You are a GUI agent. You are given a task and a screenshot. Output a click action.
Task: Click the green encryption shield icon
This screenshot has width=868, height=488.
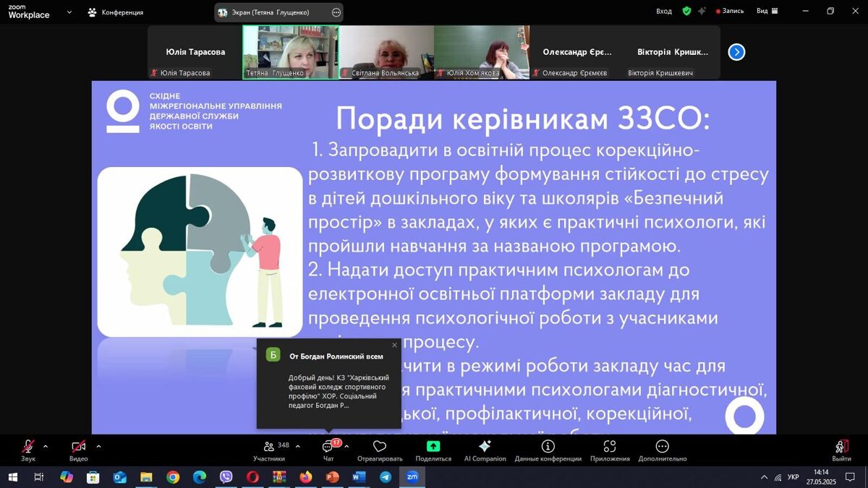[686, 11]
